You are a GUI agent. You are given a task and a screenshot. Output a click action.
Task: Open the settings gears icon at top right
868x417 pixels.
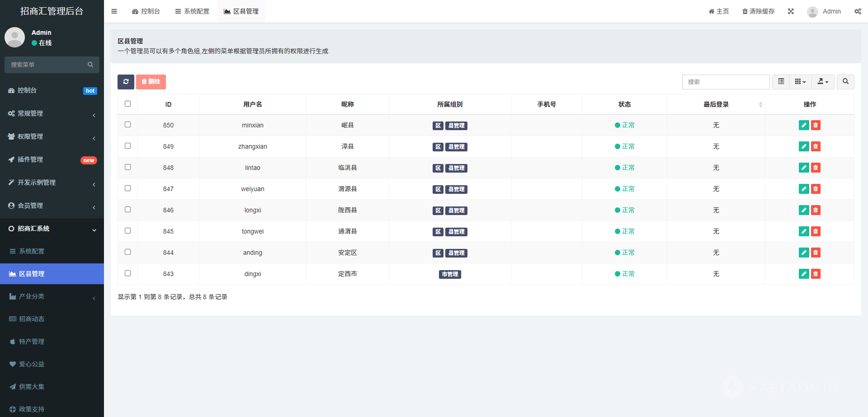click(x=857, y=11)
